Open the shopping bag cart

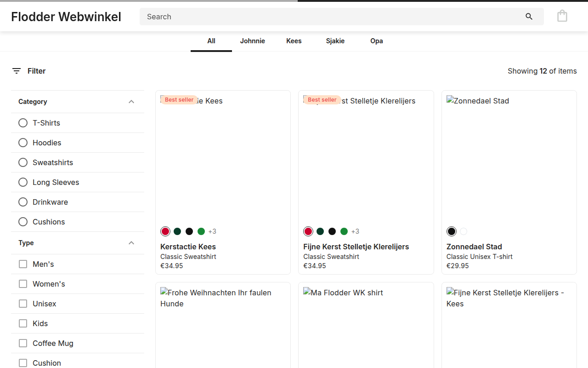[x=562, y=16]
